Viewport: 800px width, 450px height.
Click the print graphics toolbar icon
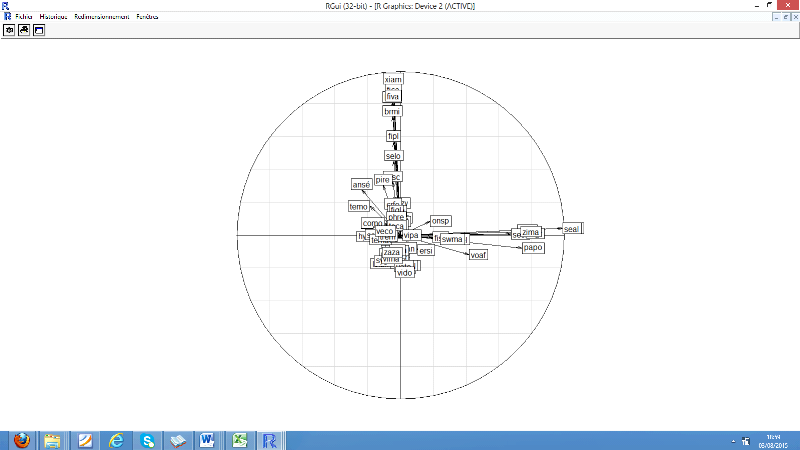[24, 30]
